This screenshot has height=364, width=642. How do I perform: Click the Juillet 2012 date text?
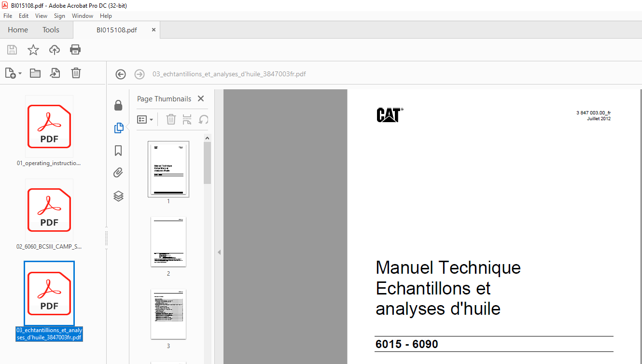click(x=599, y=118)
